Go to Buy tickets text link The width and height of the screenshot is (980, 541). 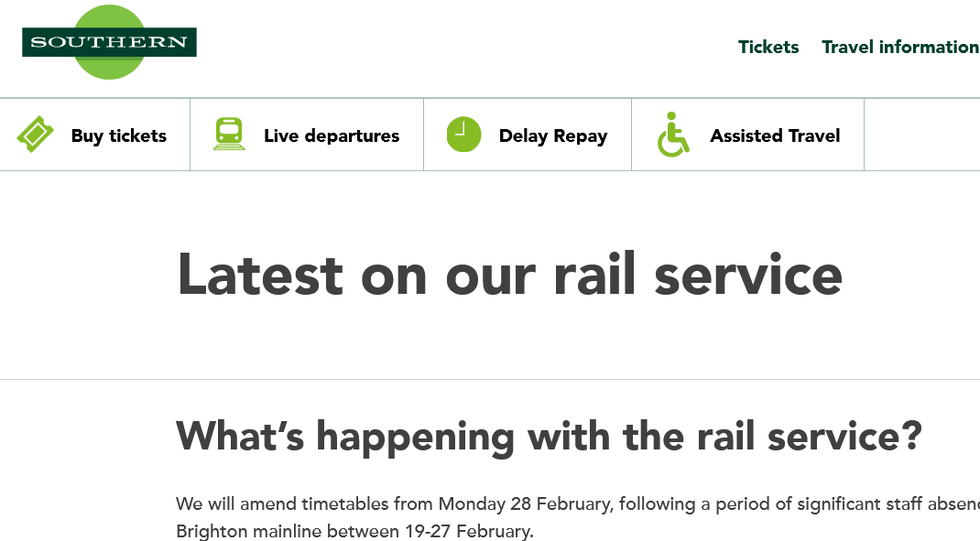pyautogui.click(x=119, y=135)
